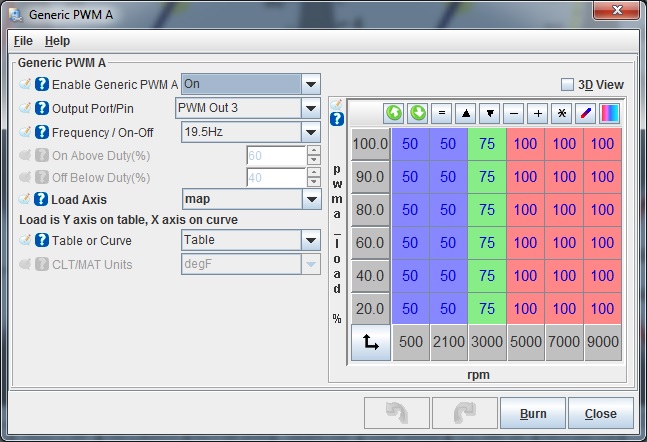Select cell 75 at load 20.0

tap(487, 309)
